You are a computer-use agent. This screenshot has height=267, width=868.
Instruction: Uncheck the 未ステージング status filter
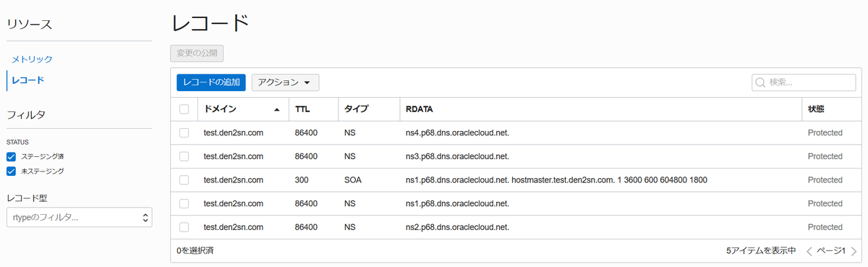pos(11,171)
